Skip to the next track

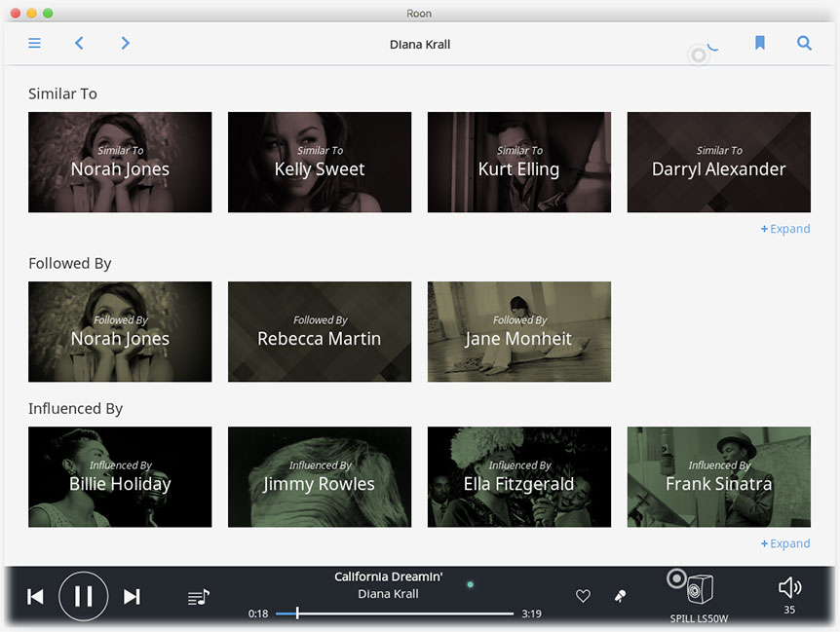click(x=132, y=597)
